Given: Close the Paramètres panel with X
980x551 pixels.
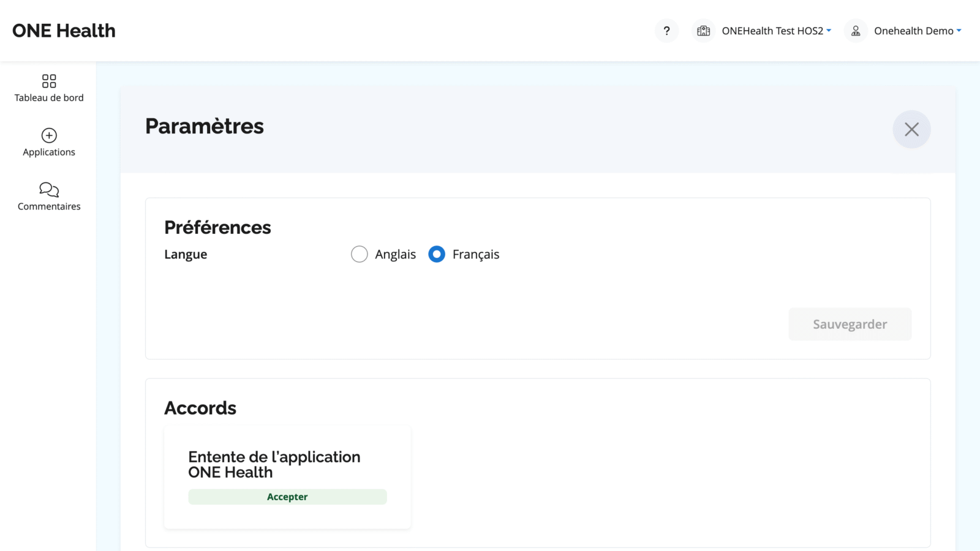Looking at the screenshot, I should click(x=911, y=129).
